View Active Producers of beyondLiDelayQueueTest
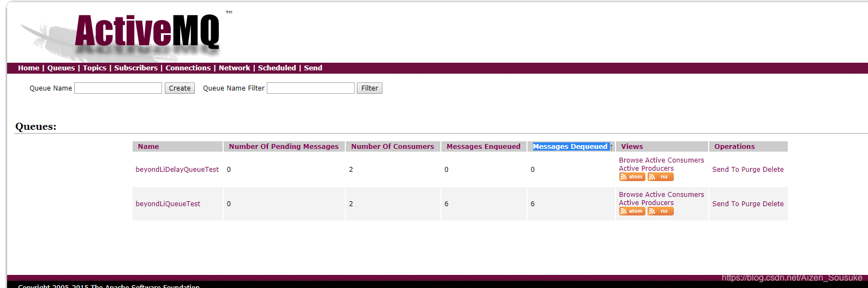 [646, 169]
